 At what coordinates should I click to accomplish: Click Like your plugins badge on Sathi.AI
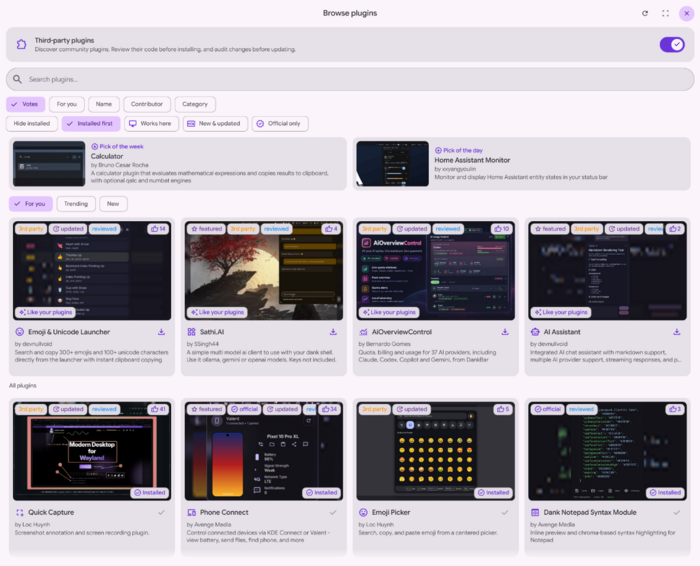(217, 312)
